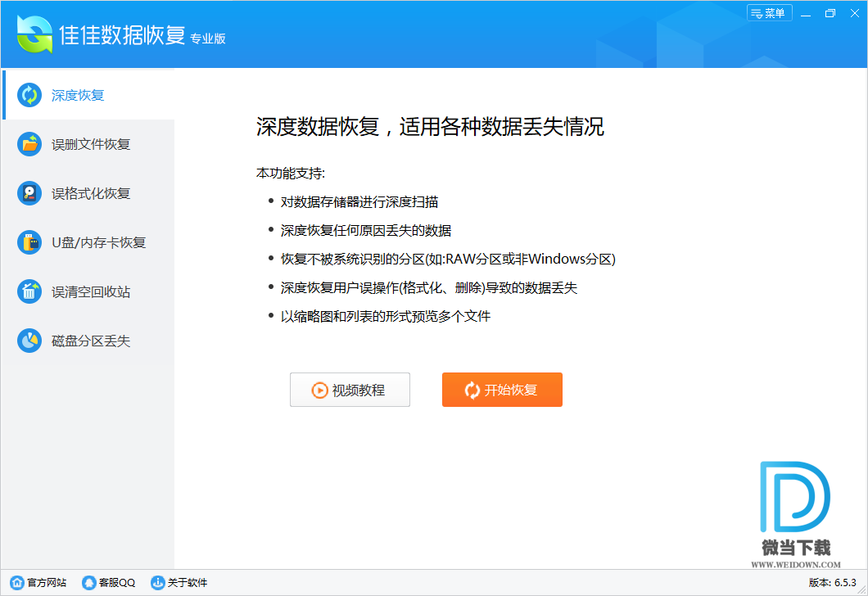Choose U盘/内存卡恢复 from the sidebar
Image resolution: width=868 pixels, height=596 pixels.
(88, 242)
